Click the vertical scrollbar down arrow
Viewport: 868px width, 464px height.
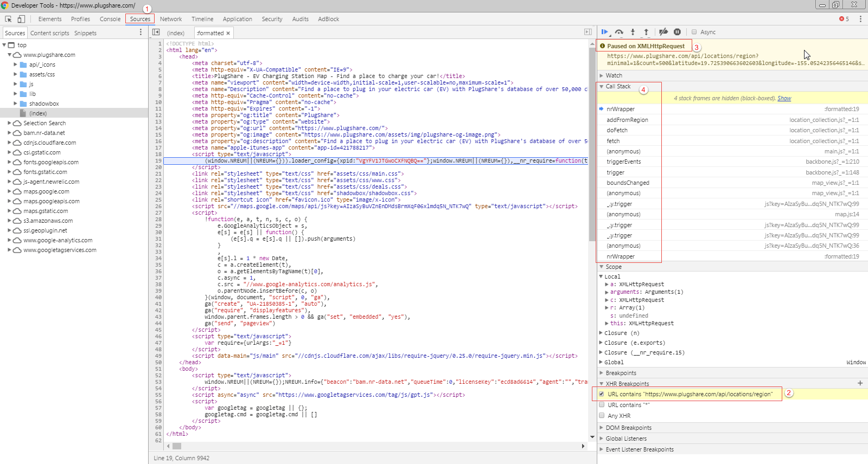[x=592, y=437]
